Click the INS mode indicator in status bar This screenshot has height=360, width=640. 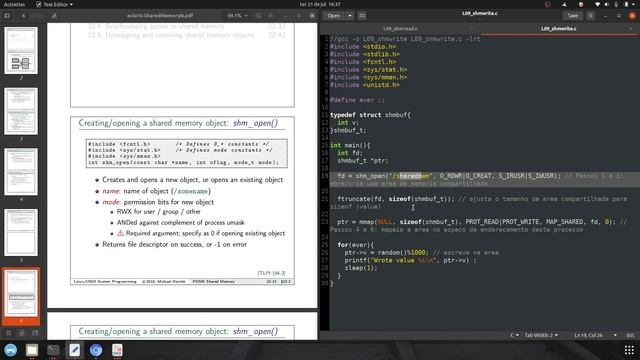pos(630,335)
